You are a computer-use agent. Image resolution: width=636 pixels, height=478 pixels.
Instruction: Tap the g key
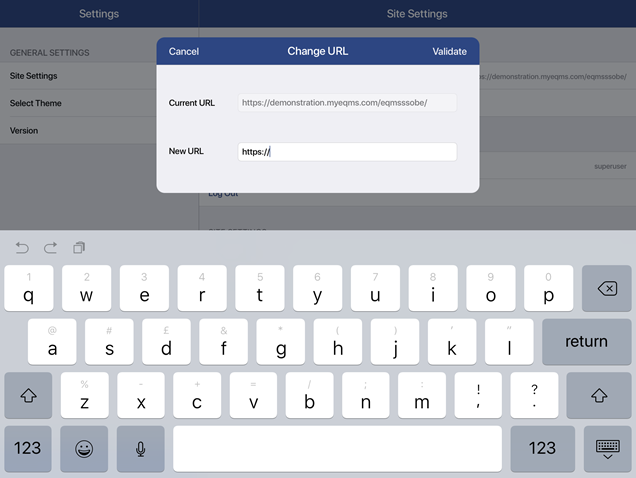pos(281,342)
